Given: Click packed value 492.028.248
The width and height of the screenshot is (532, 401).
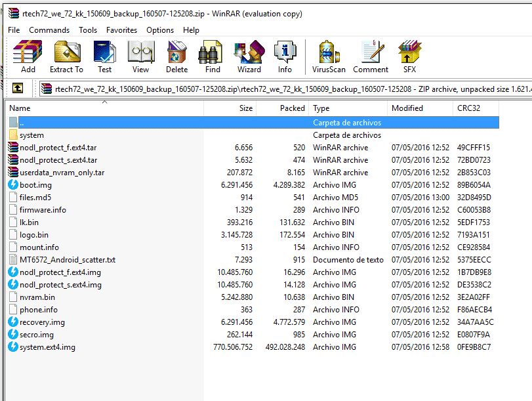Looking at the screenshot, I should tap(285, 347).
